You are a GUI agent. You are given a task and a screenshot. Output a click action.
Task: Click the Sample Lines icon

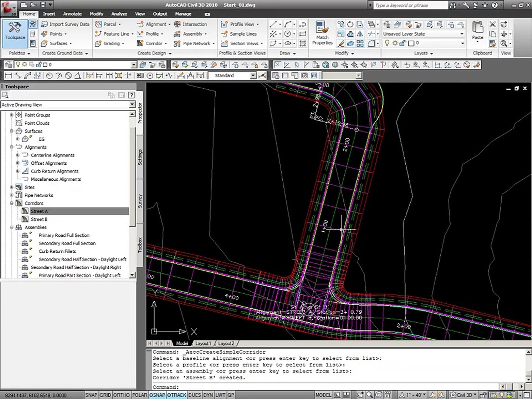coord(224,34)
